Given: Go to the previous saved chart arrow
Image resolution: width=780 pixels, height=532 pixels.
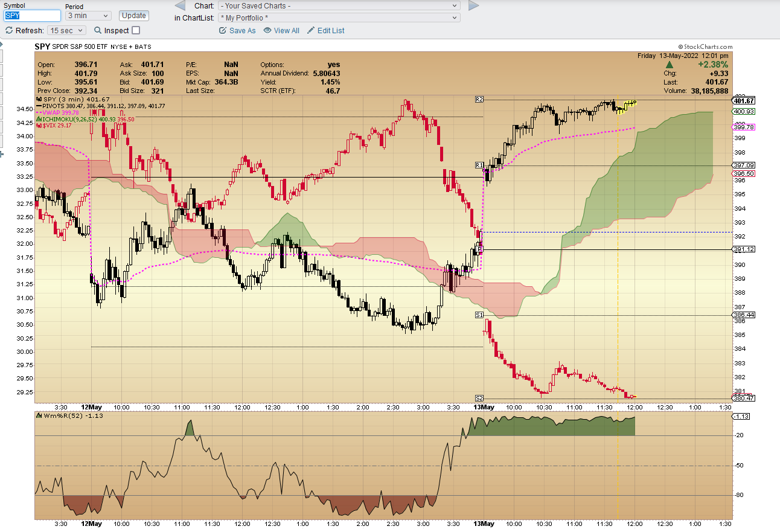Looking at the screenshot, I should click(x=180, y=5).
